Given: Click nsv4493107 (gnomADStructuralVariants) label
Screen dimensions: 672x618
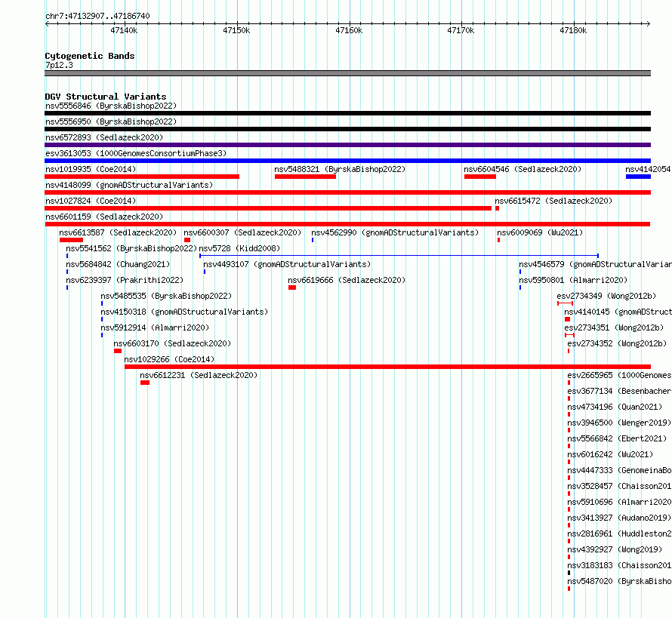Looking at the screenshot, I should [x=287, y=264].
